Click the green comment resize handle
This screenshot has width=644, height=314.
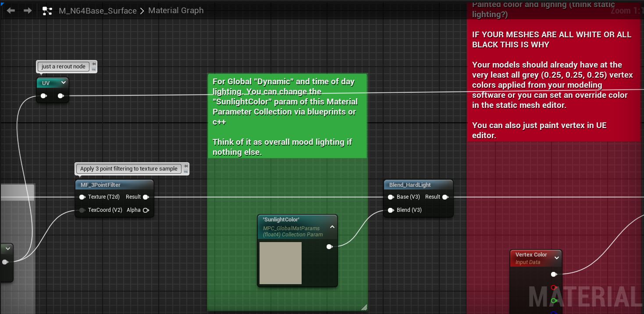pos(364,307)
